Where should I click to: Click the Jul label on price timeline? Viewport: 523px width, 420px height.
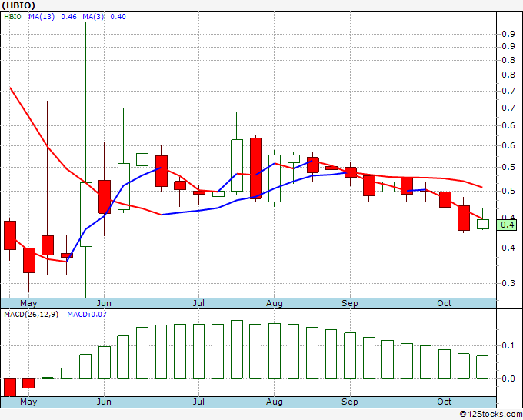pos(198,303)
